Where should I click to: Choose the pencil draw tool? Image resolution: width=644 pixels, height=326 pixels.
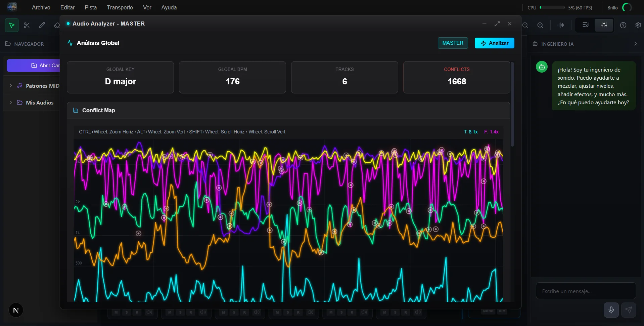pos(42,25)
